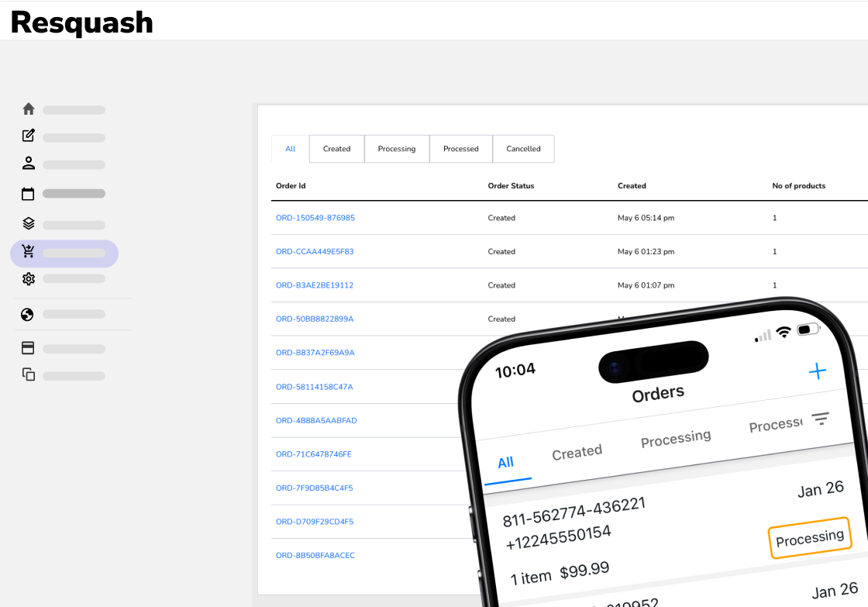Tap the Processing tab on the phone

tap(675, 438)
